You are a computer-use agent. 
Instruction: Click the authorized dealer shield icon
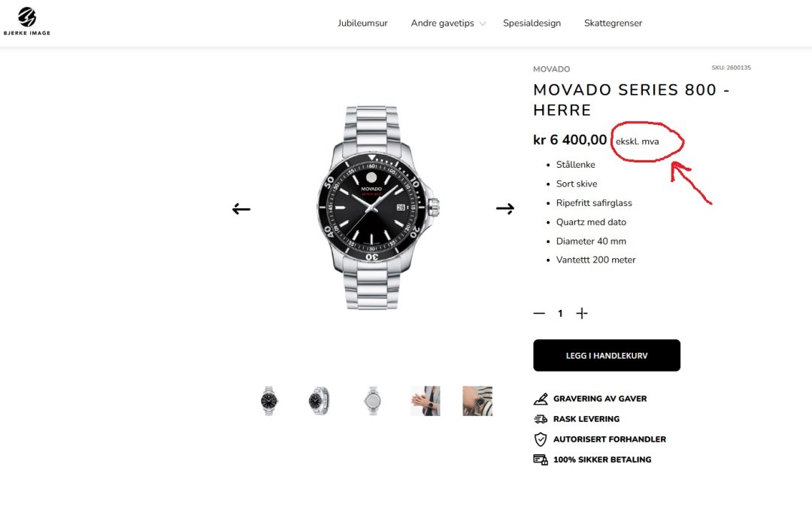[541, 439]
